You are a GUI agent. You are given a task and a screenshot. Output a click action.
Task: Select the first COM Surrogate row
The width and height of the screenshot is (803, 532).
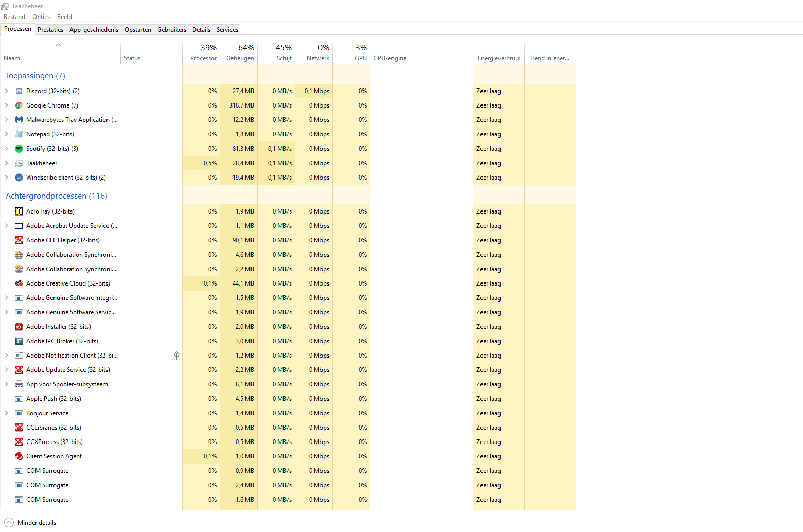pyautogui.click(x=288, y=471)
